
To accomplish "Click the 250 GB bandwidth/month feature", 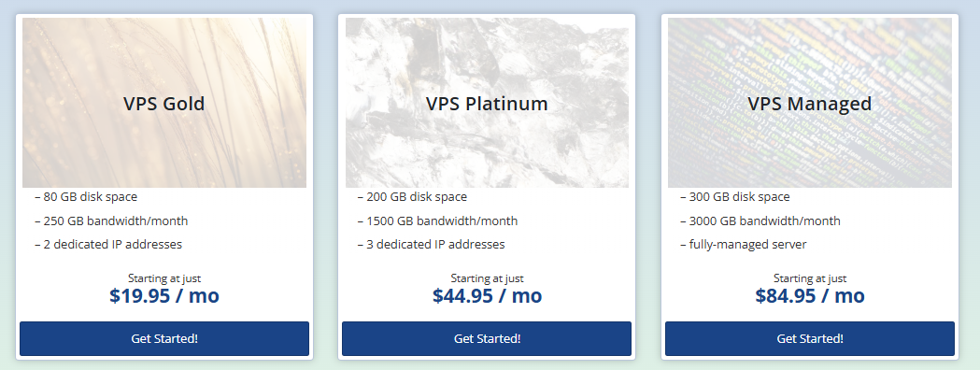I will click(x=111, y=221).
